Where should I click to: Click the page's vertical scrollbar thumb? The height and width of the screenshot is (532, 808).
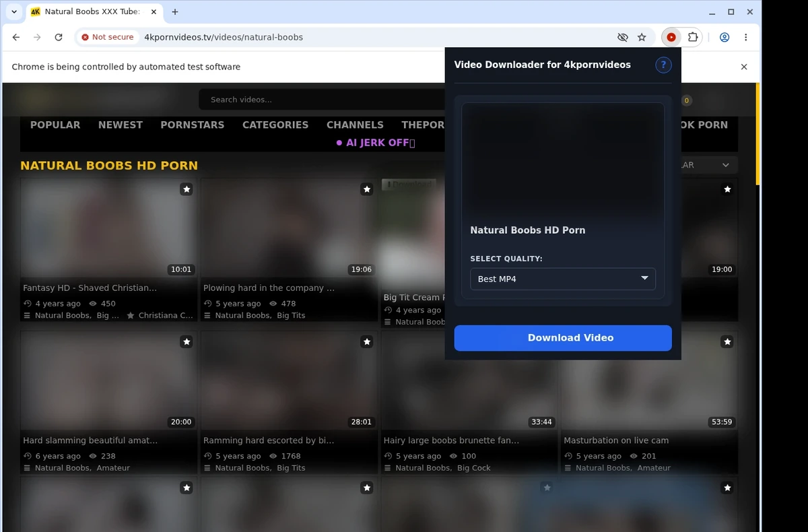click(x=757, y=133)
